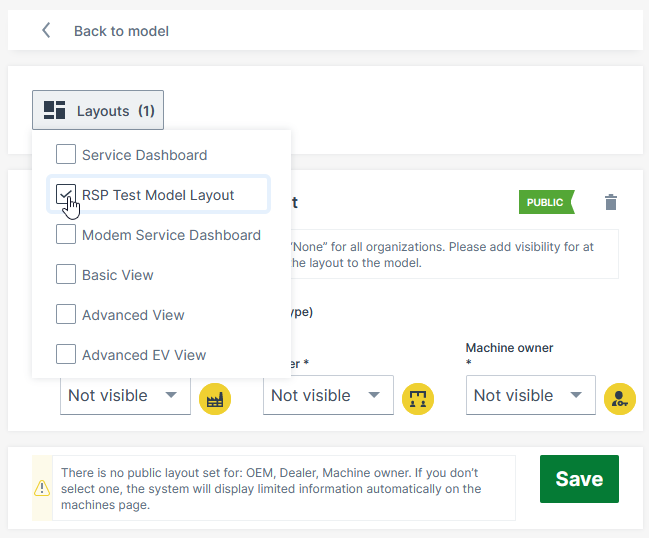Select Basic View label in list
Screen dimensions: 649x538
pyautogui.click(x=118, y=275)
